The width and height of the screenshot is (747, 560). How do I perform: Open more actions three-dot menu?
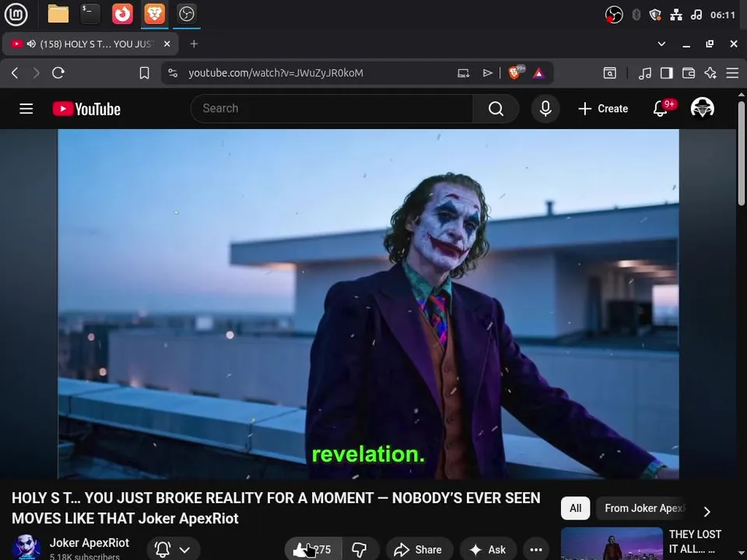pos(536,549)
